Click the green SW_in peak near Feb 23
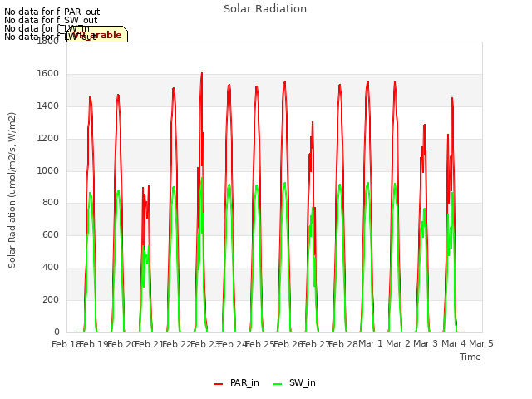Screen dimensions: 532x399 click(x=202, y=178)
